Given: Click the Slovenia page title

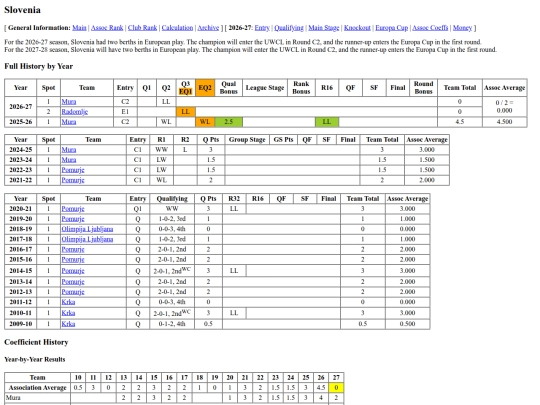Looking at the screenshot, I should pos(22,10).
